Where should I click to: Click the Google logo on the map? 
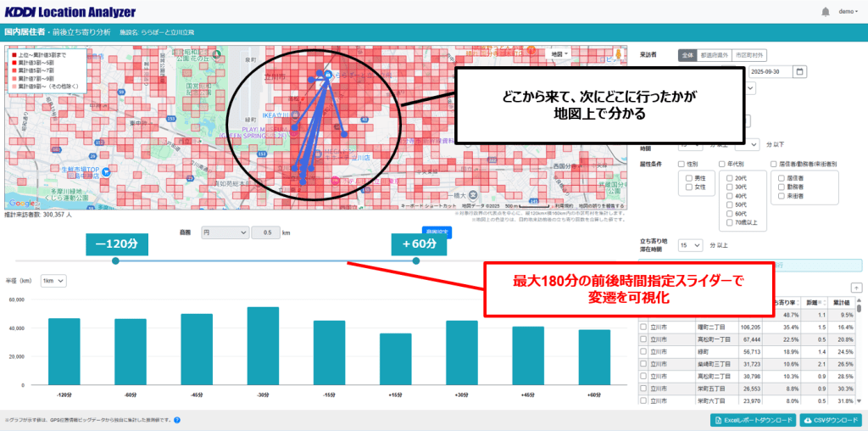pos(21,204)
